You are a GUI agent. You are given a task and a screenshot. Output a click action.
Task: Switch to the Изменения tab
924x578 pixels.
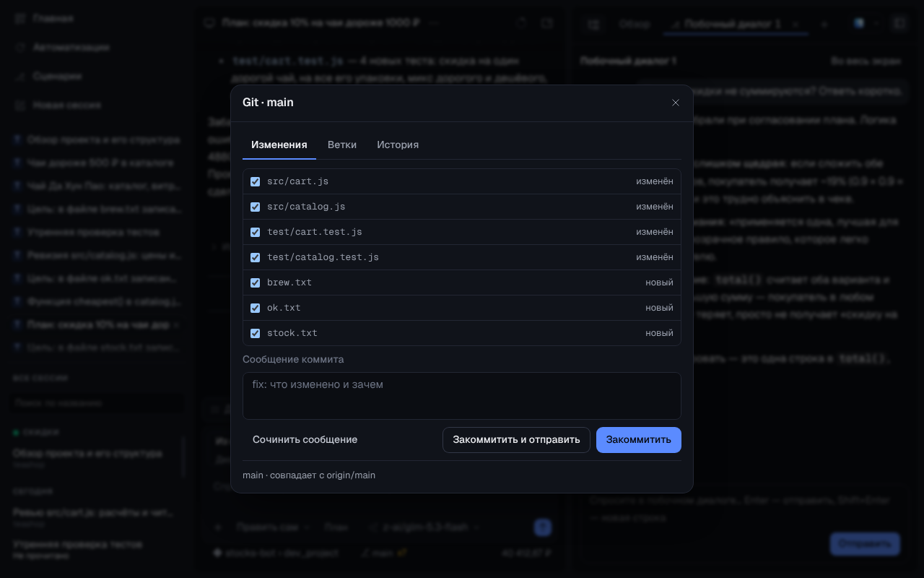(279, 144)
